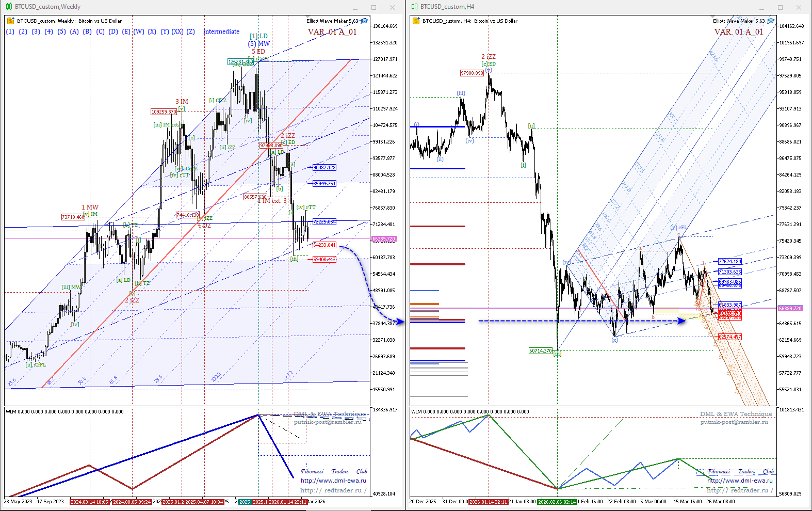The height and width of the screenshot is (511, 812).
Task: Select the green 2026.02.06 02:14 date marker
Action: [x=556, y=502]
